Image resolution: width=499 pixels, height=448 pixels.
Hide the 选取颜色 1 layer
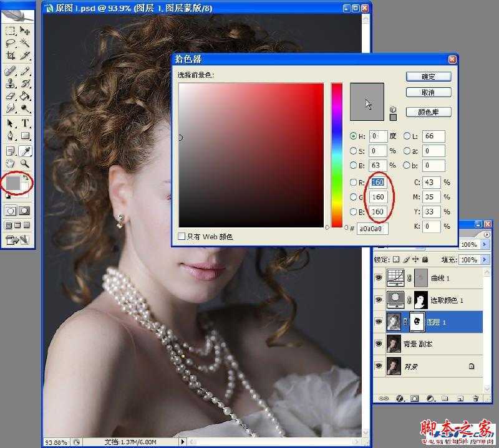[379, 300]
